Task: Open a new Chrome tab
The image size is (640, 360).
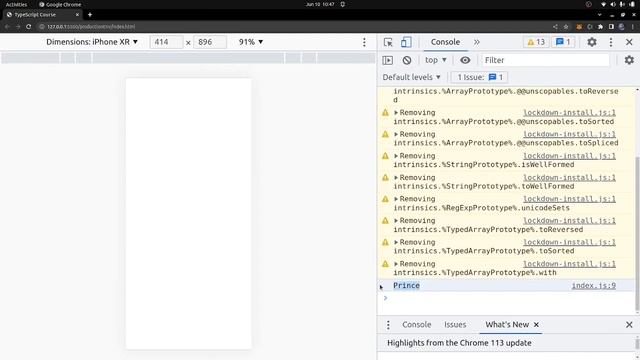Action: point(90,15)
